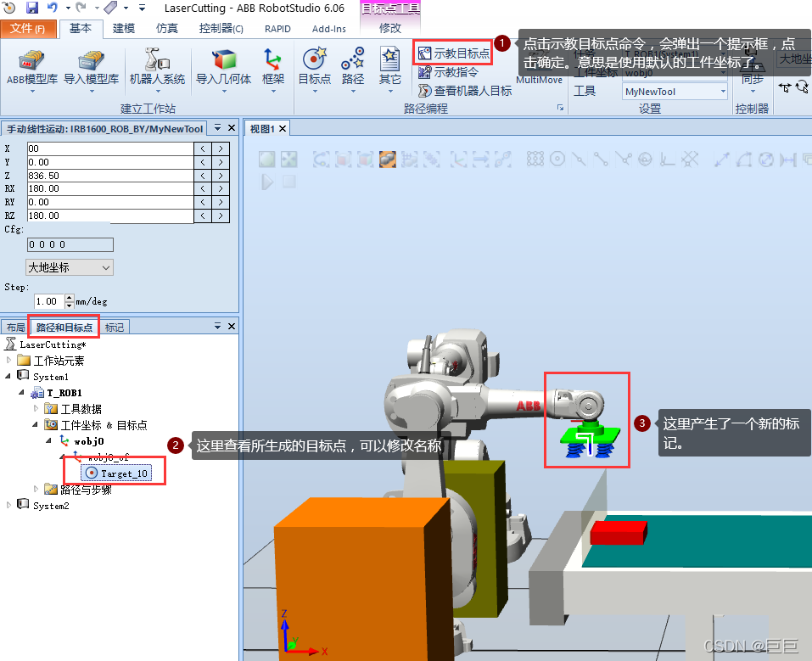
Task: Open the 目标点 target menu icon
Action: coord(314,70)
